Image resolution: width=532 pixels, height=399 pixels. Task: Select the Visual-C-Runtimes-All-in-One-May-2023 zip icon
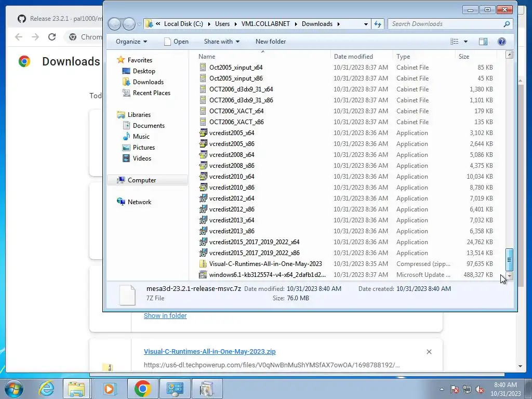pos(203,263)
